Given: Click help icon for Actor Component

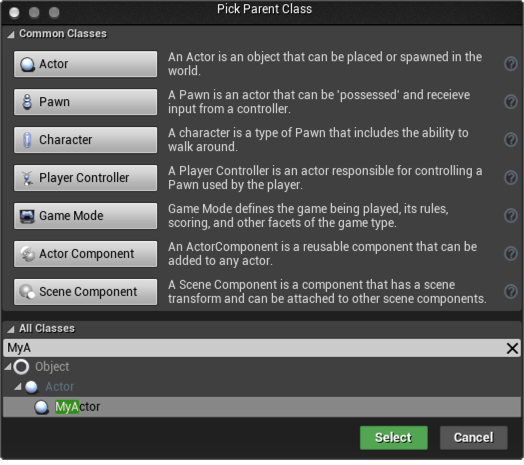Looking at the screenshot, I should pyautogui.click(x=511, y=253).
